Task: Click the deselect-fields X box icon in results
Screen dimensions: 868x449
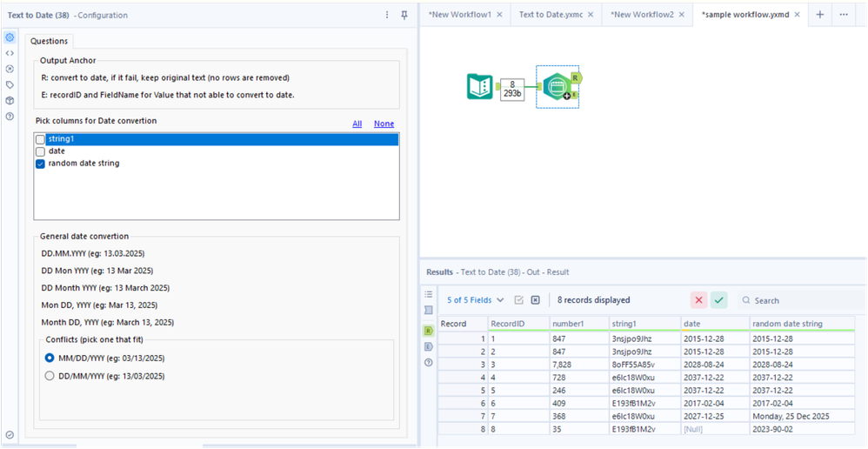Action: tap(535, 300)
